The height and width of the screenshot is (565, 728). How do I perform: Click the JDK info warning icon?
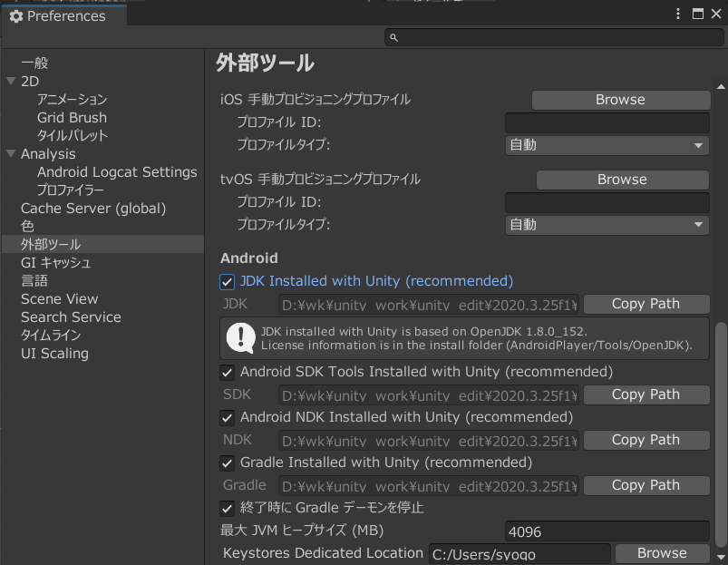click(x=240, y=338)
